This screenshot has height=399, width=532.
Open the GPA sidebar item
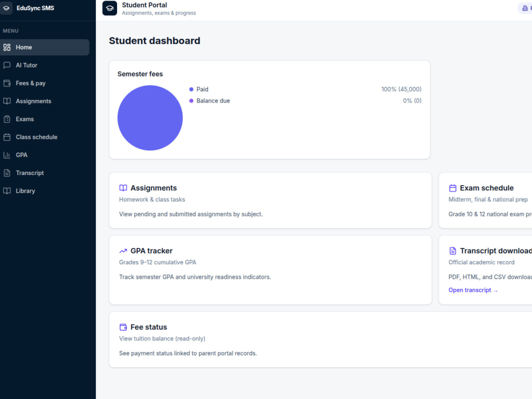coord(45,155)
